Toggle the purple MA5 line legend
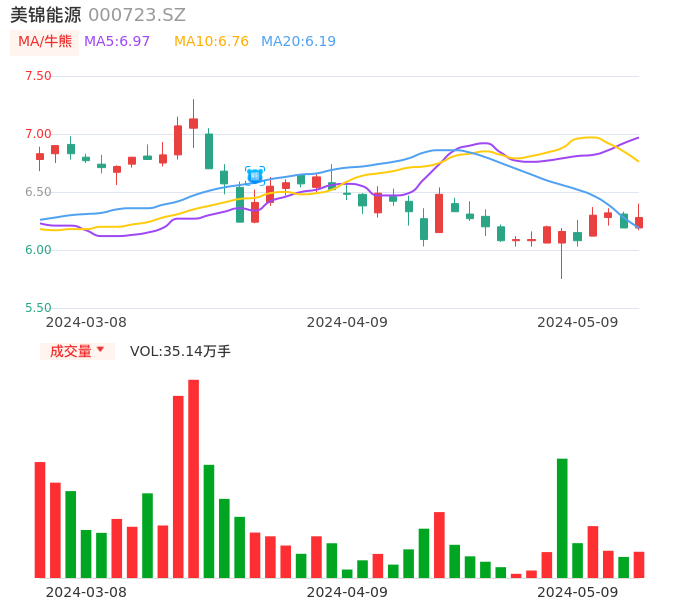 point(117,42)
